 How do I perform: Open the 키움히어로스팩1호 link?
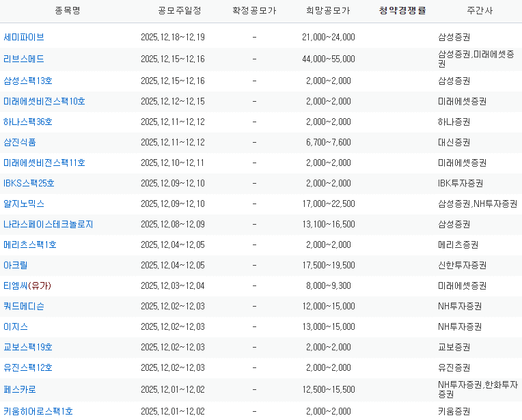pos(38,411)
